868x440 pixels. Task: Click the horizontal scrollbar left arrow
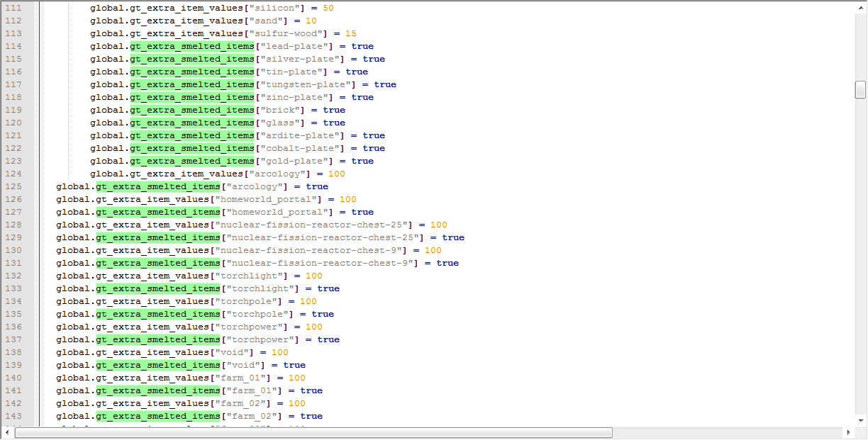tap(7, 432)
